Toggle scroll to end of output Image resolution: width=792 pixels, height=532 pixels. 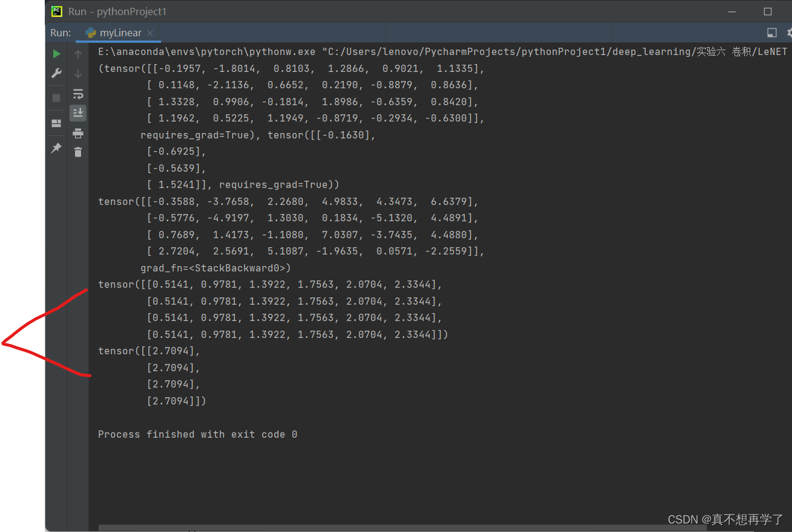[x=78, y=113]
